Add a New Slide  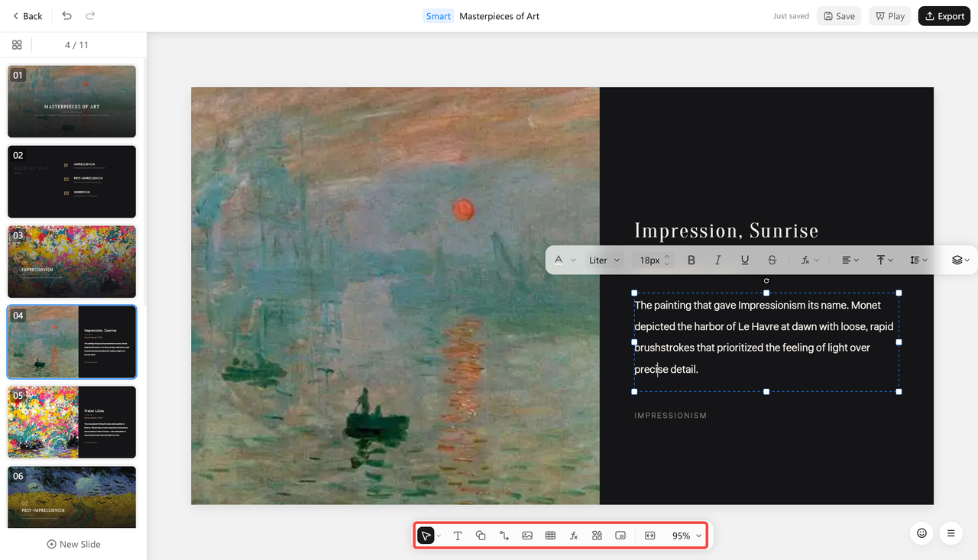73,544
